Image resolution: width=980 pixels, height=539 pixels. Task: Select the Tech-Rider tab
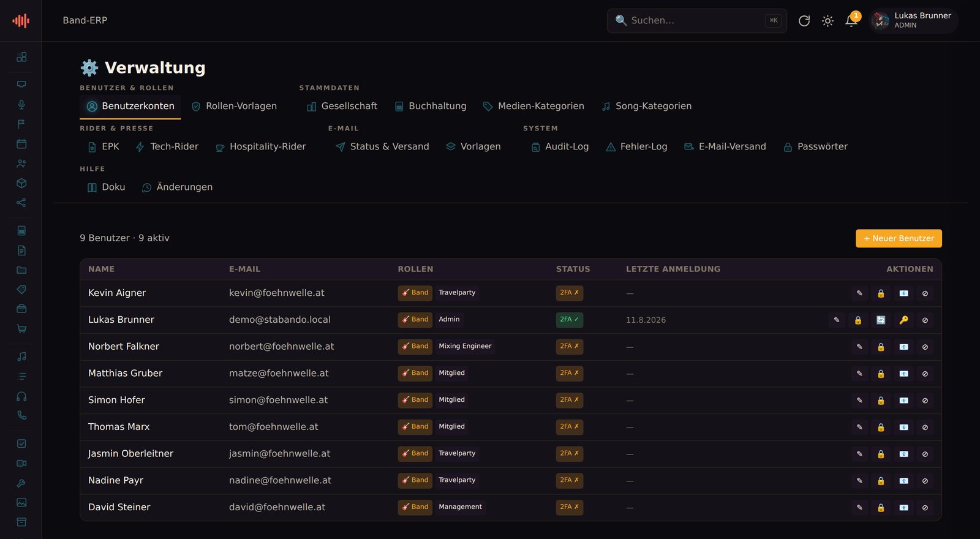point(167,146)
